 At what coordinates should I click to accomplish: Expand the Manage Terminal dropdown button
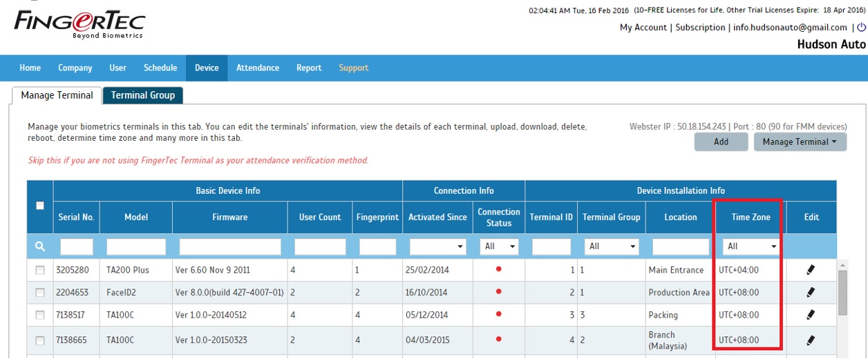[x=800, y=142]
